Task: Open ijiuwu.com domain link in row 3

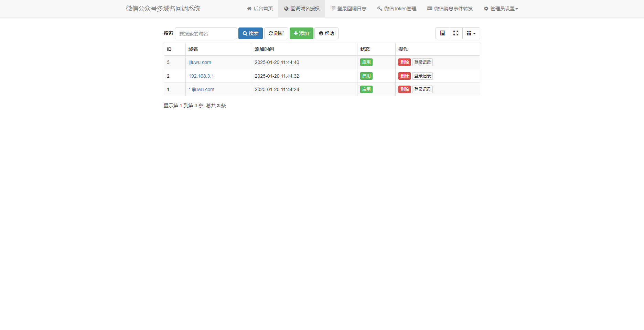Action: point(200,62)
